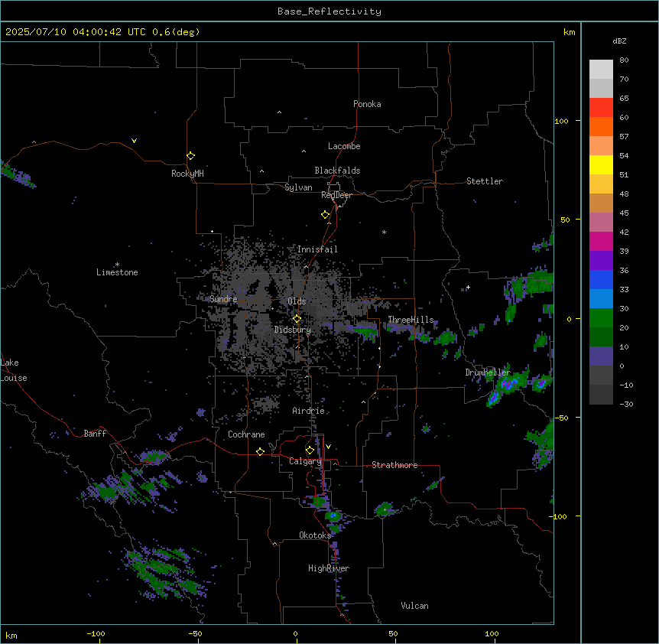Click the Lake Louise label

tap(14, 370)
